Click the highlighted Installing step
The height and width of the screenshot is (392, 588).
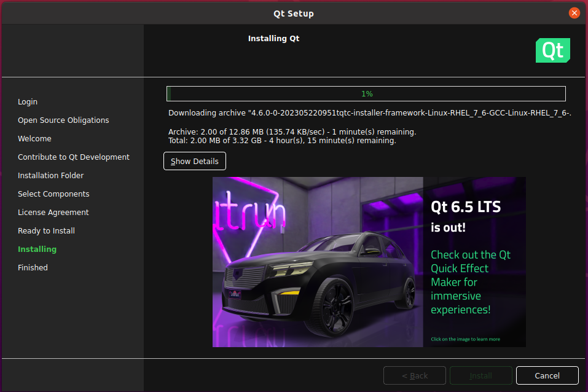pos(37,249)
